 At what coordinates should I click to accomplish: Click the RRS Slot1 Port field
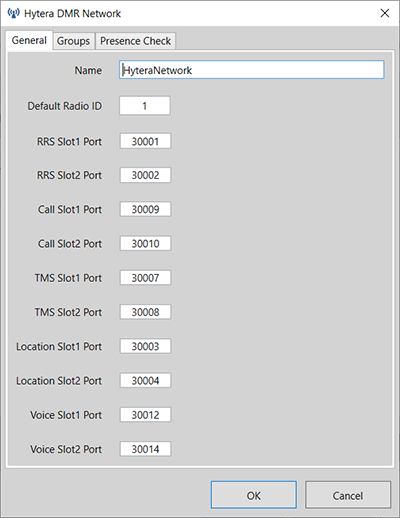(x=145, y=141)
